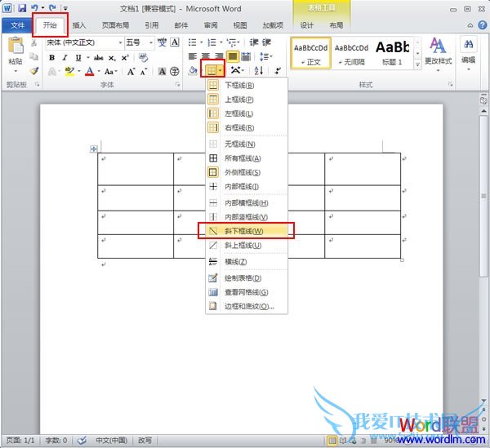Click the Help question mark icon
490x448 pixels.
pos(483,25)
